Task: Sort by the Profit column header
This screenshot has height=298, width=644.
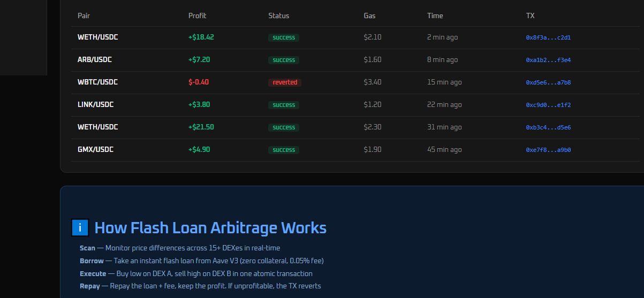Action: (197, 16)
